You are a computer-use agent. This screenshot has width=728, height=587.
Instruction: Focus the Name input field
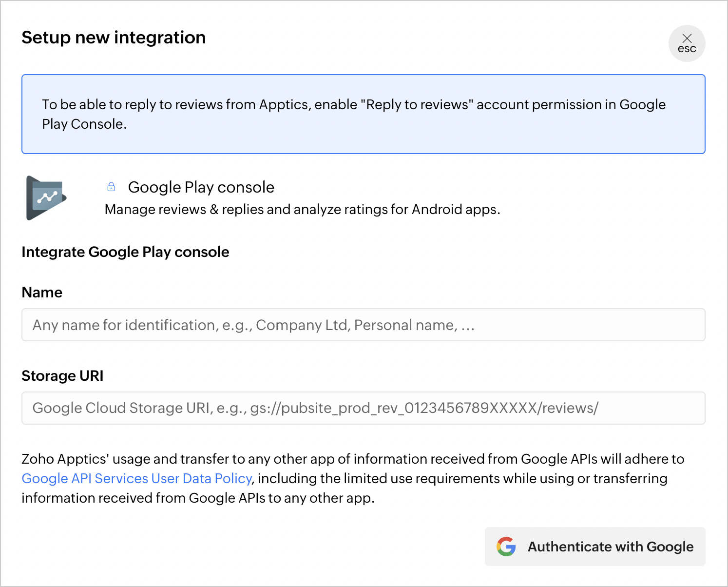pyautogui.click(x=363, y=325)
